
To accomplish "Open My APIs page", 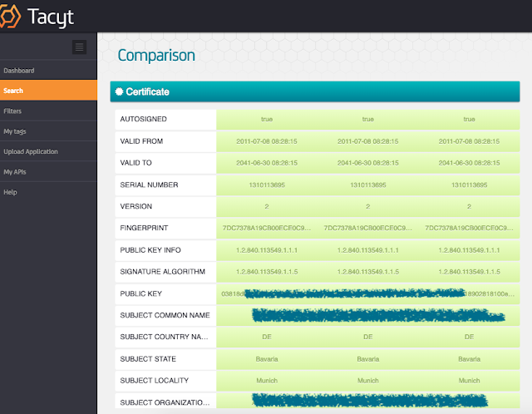I will [x=15, y=171].
